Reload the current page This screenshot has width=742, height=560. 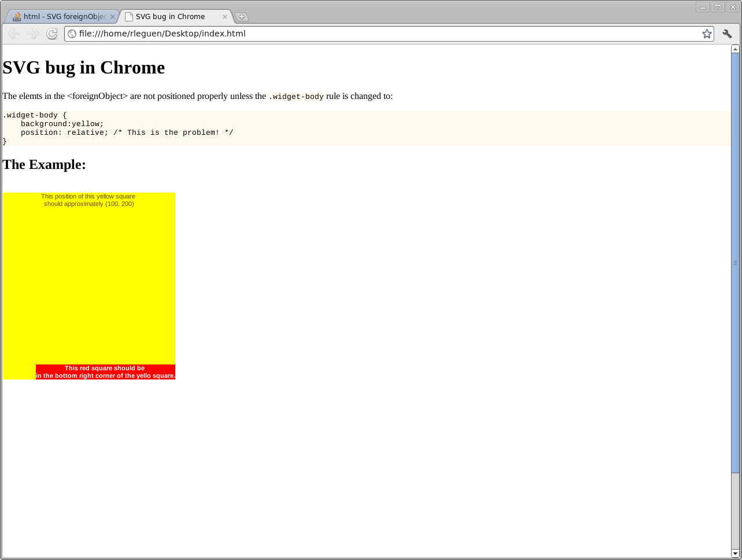click(x=52, y=34)
